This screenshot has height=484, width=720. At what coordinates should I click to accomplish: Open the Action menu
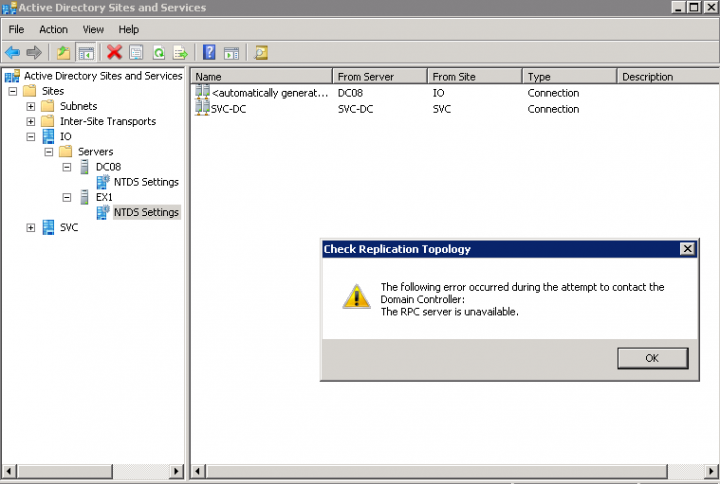click(53, 29)
